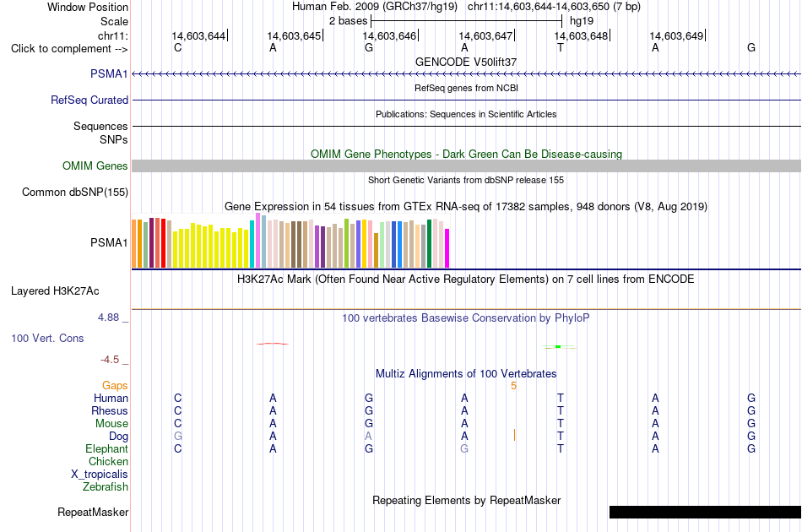802x532 pixels.
Task: Click the Dog species row label
Action: (118, 437)
